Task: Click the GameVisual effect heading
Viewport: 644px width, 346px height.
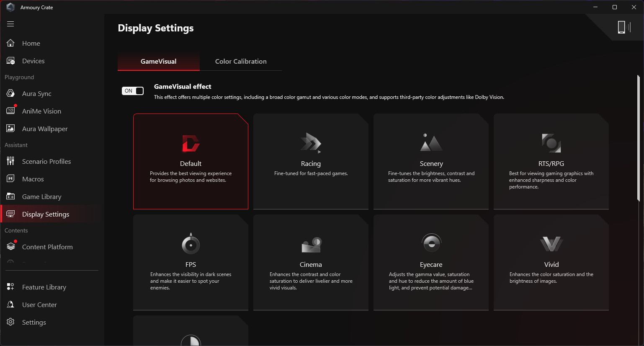Action: pos(183,87)
